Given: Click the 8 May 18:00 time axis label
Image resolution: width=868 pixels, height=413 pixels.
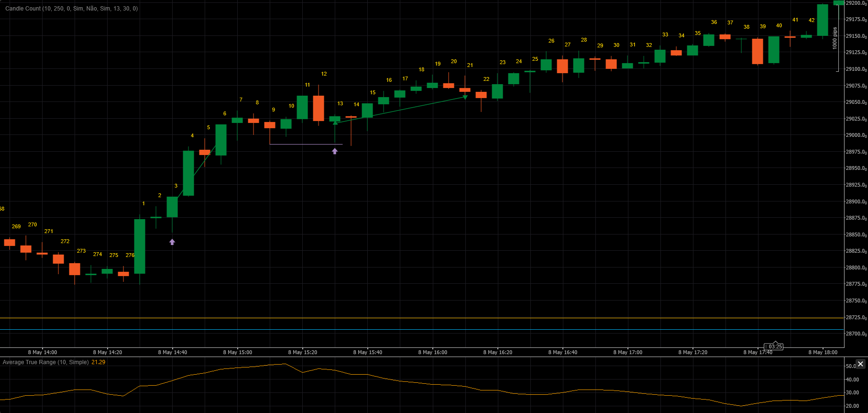Looking at the screenshot, I should [x=823, y=352].
